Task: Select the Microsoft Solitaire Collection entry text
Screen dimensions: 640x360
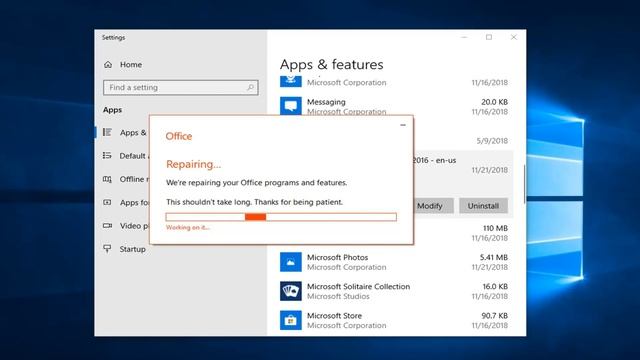Action: [358, 287]
